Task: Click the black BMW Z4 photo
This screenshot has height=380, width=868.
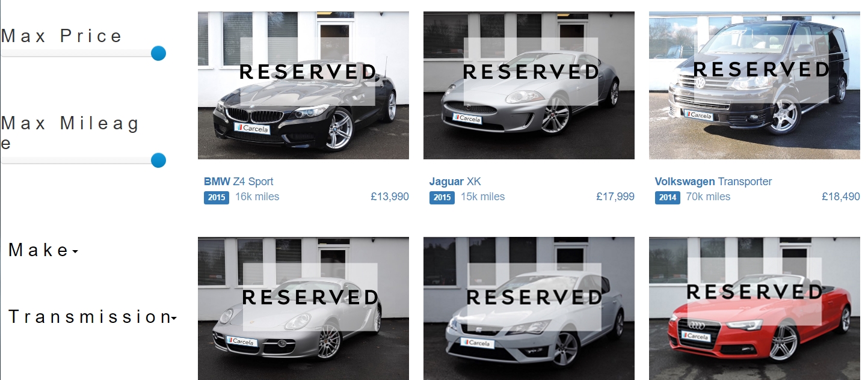Action: pos(303,85)
